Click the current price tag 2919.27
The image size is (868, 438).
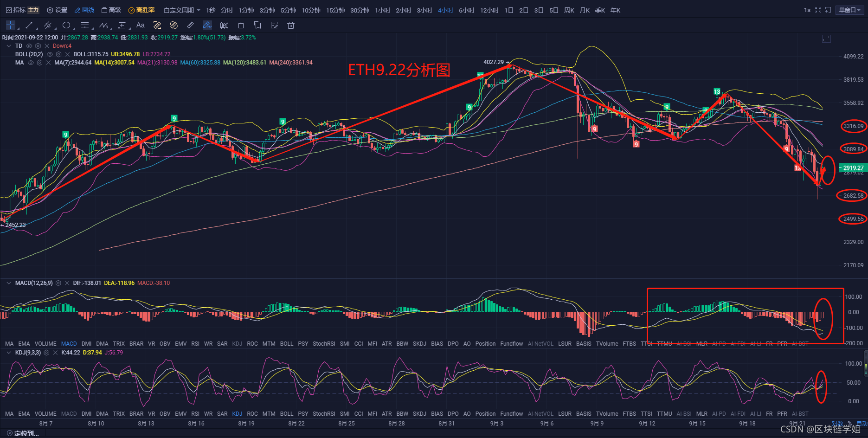click(853, 168)
